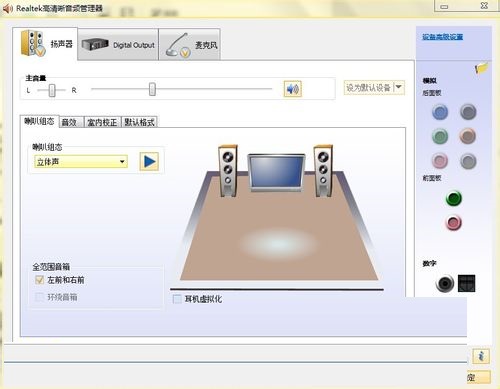Toggle the 环绕音箱 checkbox
This screenshot has width=500, height=389.
tap(39, 297)
